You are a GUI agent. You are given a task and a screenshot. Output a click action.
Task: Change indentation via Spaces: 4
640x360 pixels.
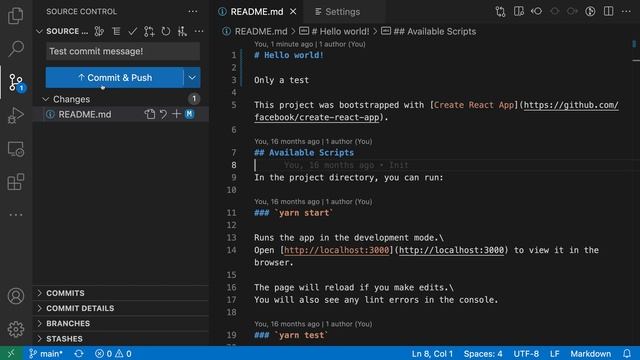point(483,353)
